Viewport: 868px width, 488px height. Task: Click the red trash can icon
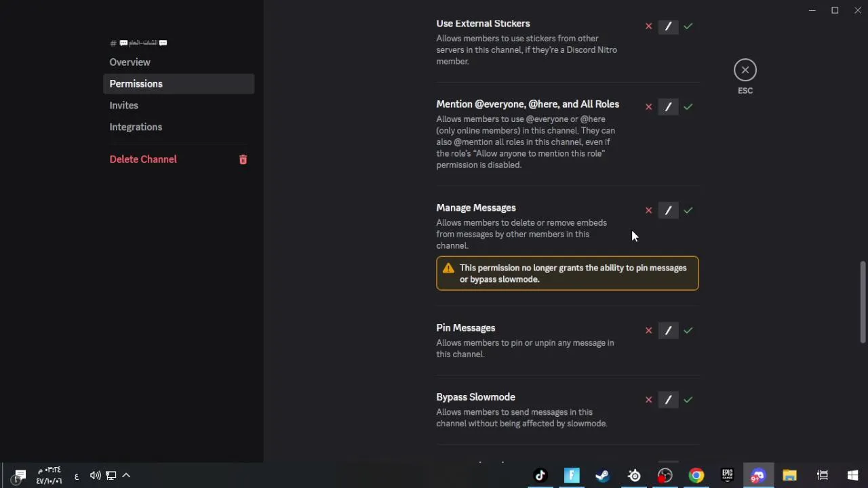coord(243,160)
